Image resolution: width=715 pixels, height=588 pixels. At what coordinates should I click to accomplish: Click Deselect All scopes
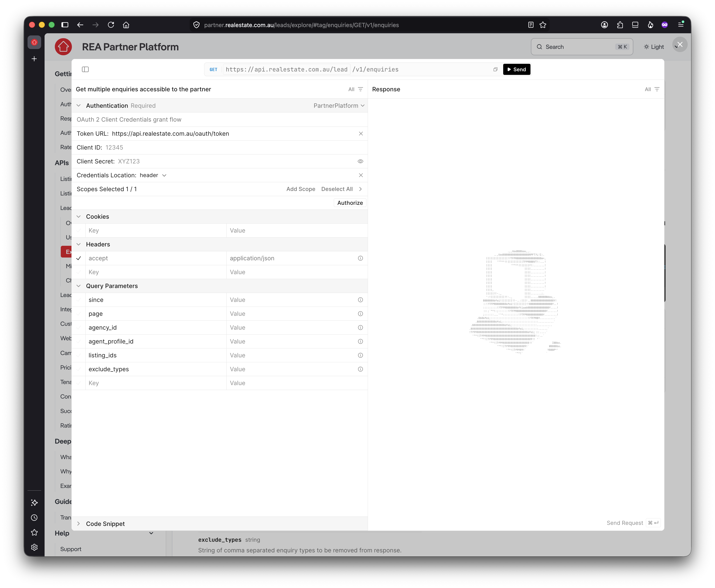click(337, 189)
